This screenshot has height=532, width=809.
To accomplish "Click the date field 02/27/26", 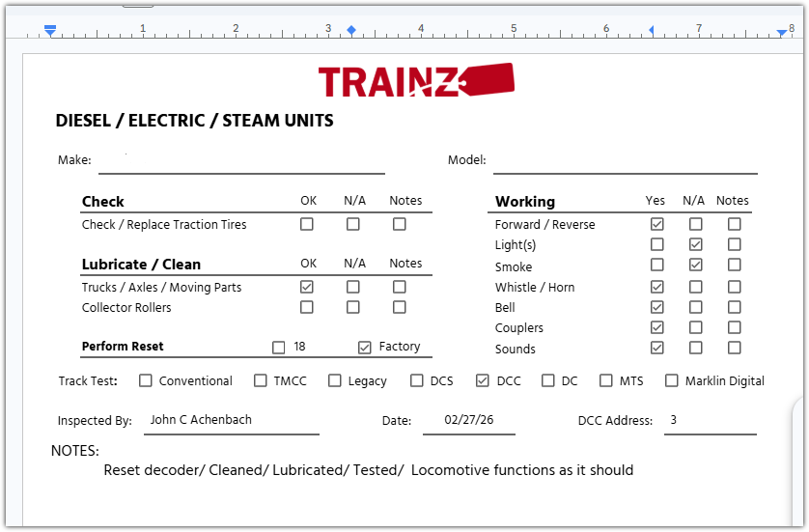I will [x=468, y=419].
